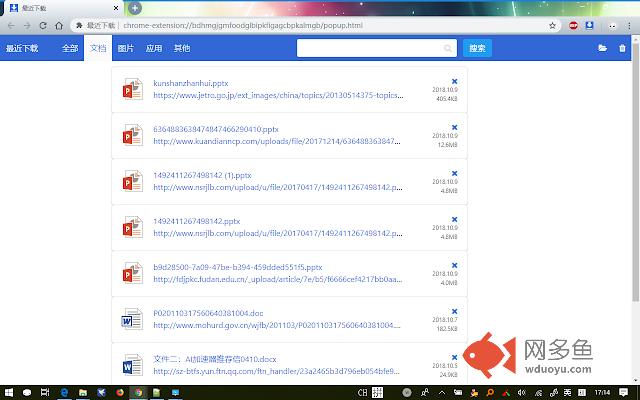Open the downloads folder icon in header
Screen dimensions: 640x400
[x=602, y=47]
